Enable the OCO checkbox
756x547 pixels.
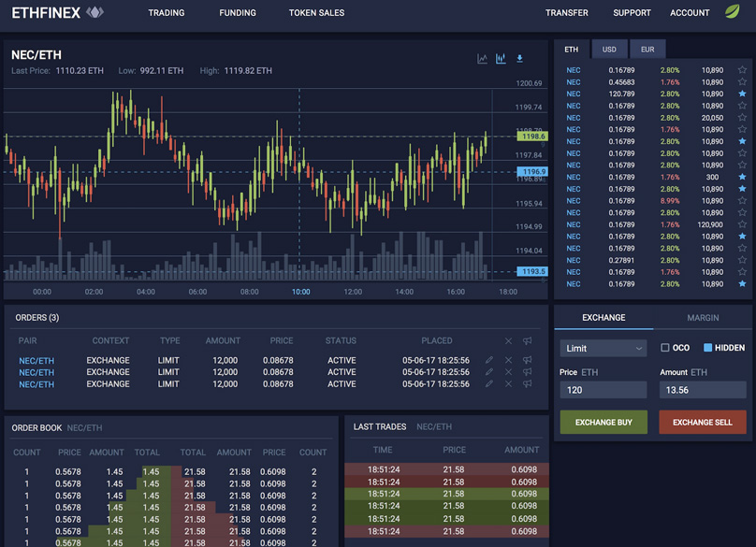pyautogui.click(x=665, y=348)
